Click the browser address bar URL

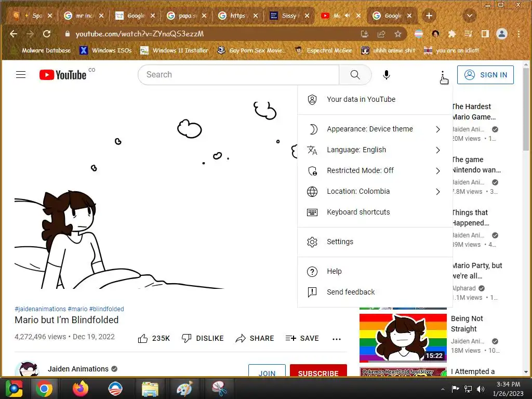pyautogui.click(x=139, y=34)
